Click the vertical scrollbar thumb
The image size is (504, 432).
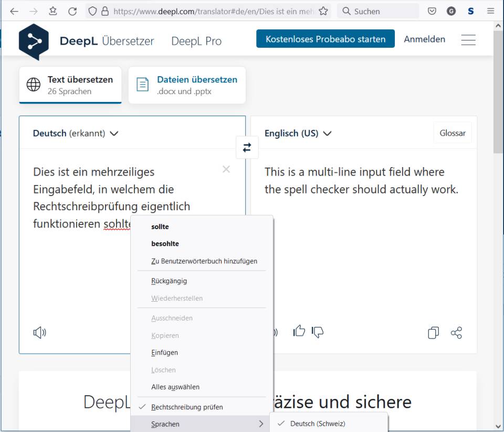(498, 92)
